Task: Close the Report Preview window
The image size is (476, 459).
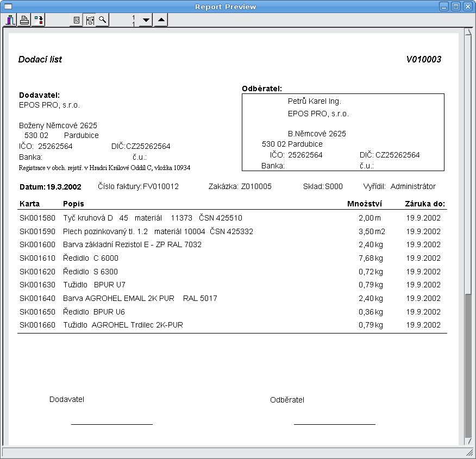Action: coord(467,7)
